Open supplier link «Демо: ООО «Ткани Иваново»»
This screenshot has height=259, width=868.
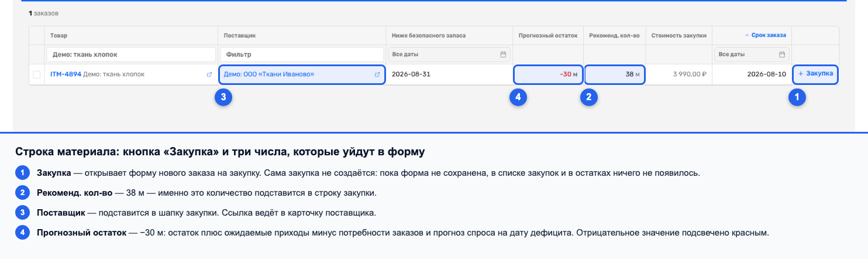[269, 74]
